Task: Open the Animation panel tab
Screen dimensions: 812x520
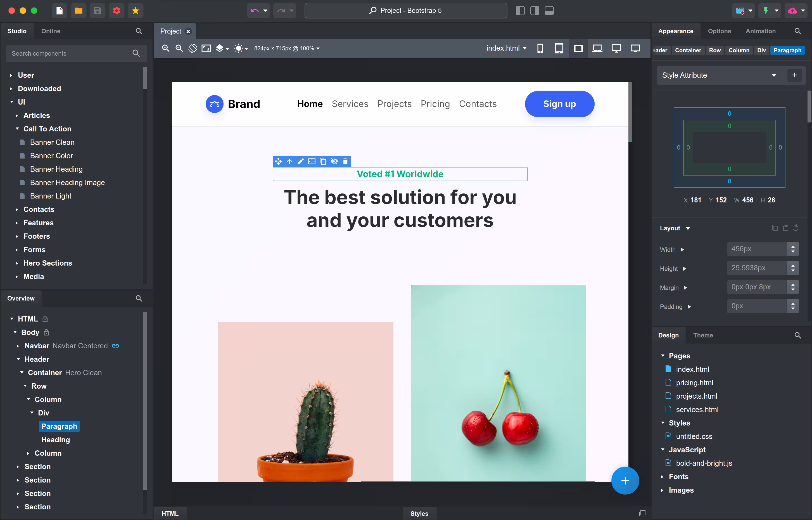Action: [760, 31]
